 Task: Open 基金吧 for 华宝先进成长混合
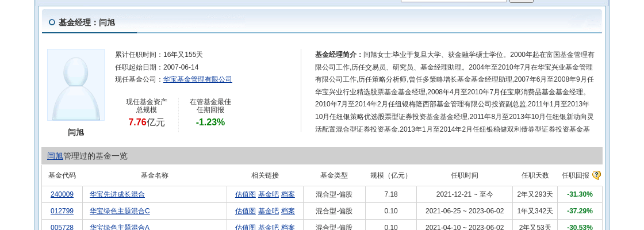coord(268,194)
